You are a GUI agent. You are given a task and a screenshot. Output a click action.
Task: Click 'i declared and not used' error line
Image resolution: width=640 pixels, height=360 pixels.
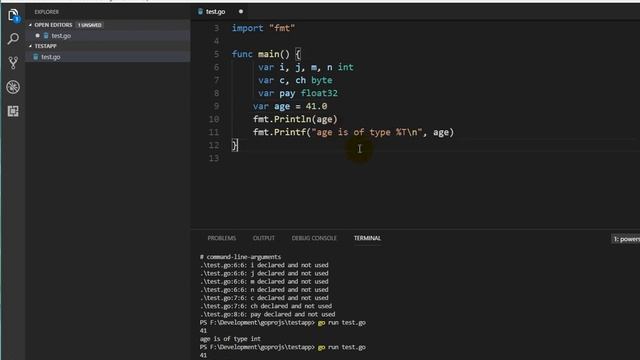pos(264,265)
